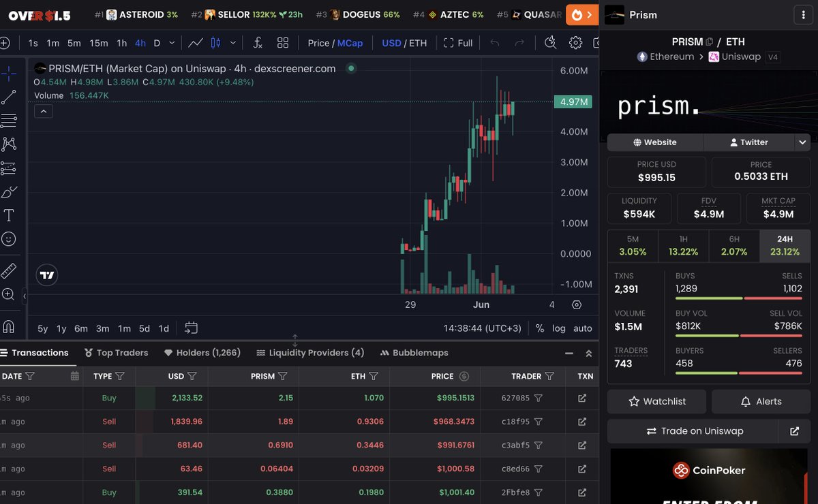Screen dimensions: 818x504
Task: Switch chart currency to USD
Action: coord(391,43)
